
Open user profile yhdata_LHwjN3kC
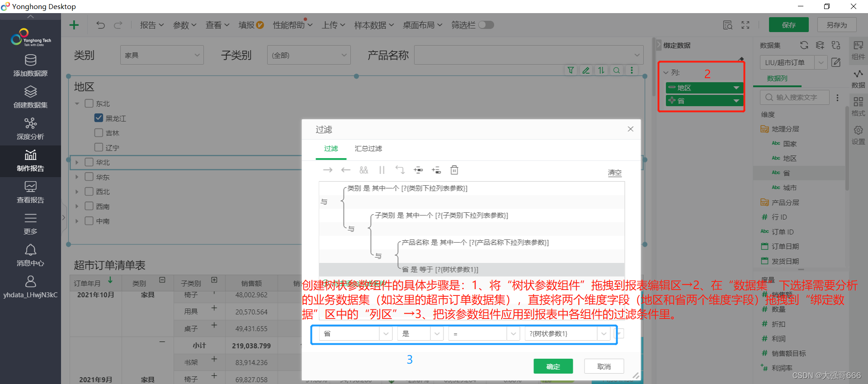pos(30,287)
